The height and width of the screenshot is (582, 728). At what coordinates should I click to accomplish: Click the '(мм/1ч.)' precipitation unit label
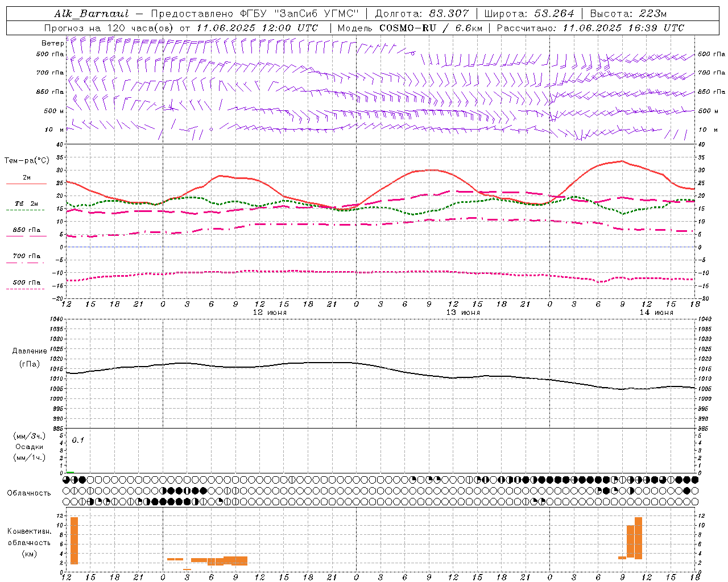click(30, 458)
